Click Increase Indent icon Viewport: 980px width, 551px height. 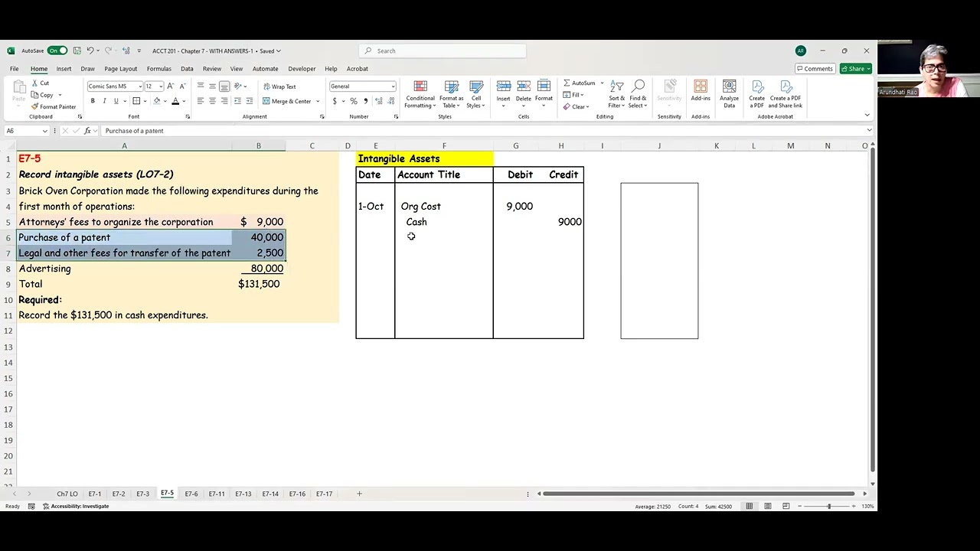coord(250,101)
